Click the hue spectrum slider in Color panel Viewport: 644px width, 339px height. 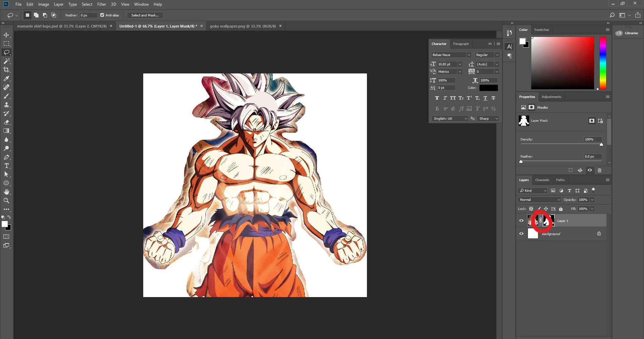tap(603, 63)
